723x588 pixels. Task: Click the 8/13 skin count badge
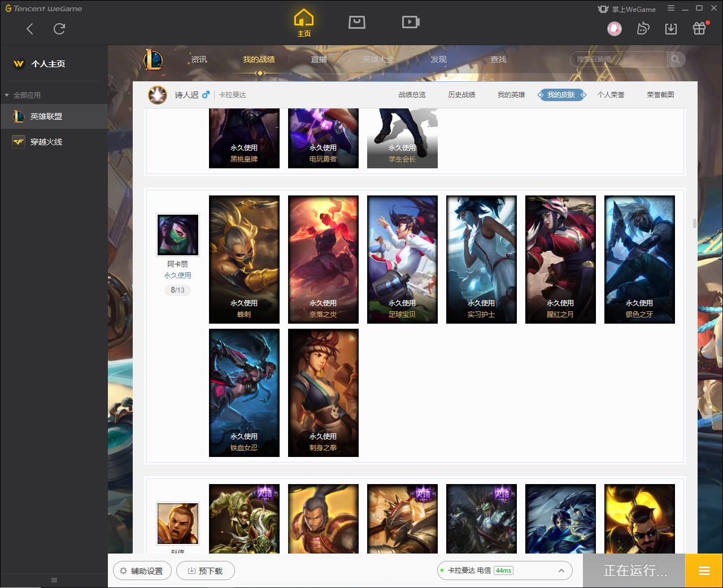pyautogui.click(x=177, y=290)
